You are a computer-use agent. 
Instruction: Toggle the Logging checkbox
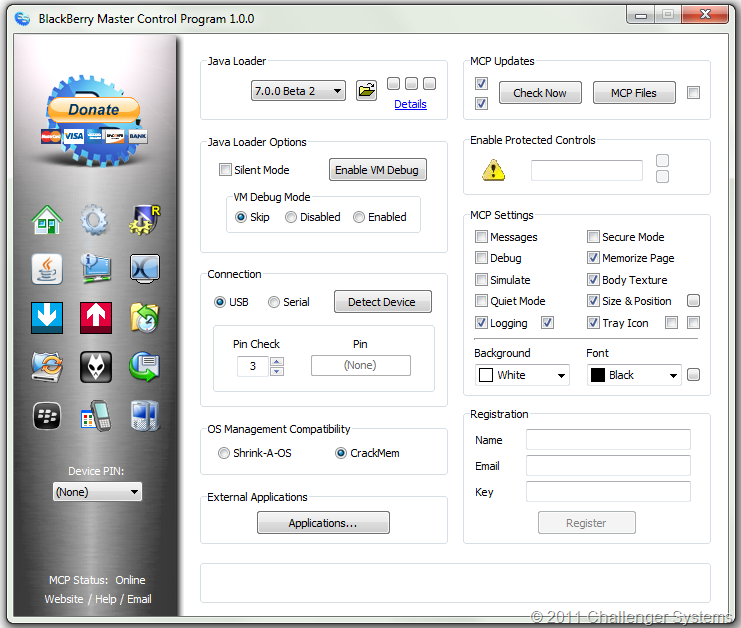click(481, 323)
